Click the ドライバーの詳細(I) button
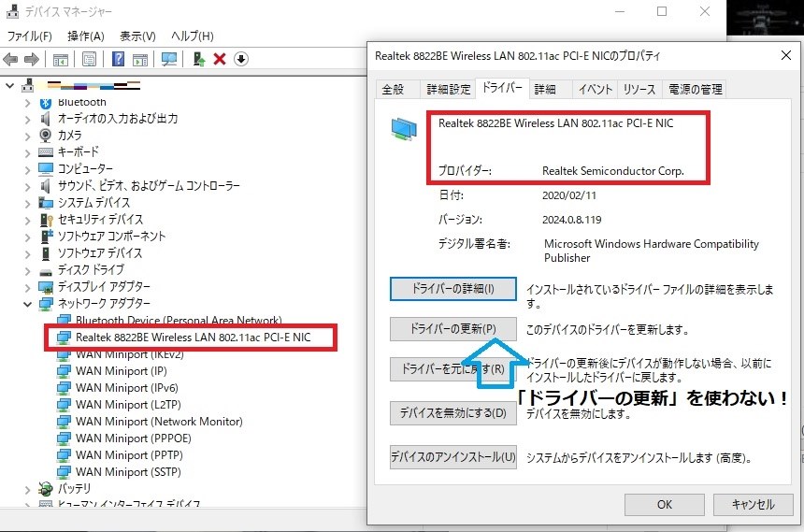The image size is (804, 532). [453, 289]
